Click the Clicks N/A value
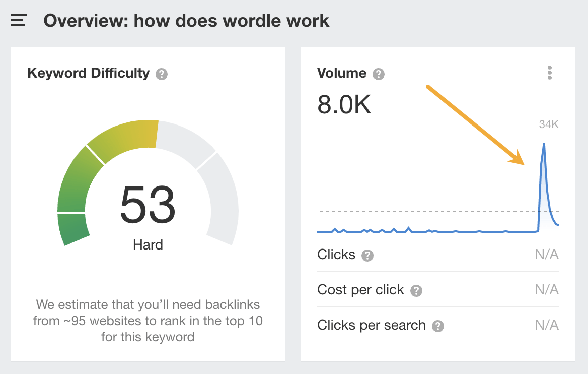Viewport: 588px width, 374px height. click(547, 255)
